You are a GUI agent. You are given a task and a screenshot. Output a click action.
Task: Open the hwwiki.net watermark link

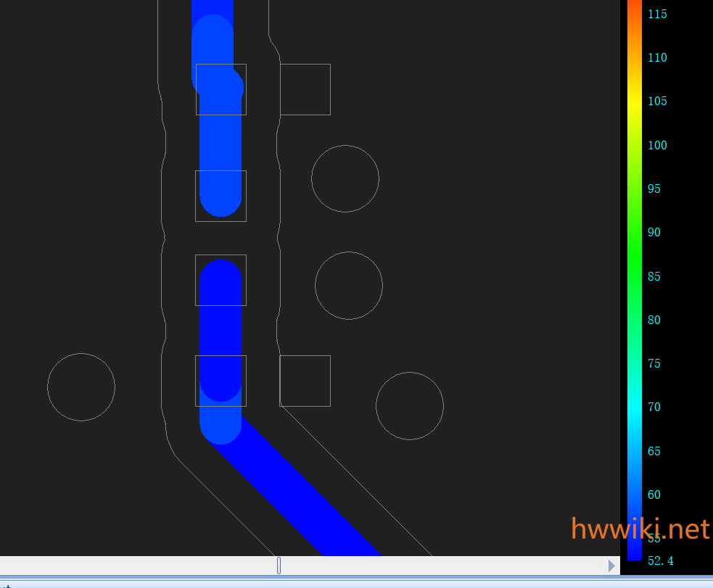click(640, 529)
